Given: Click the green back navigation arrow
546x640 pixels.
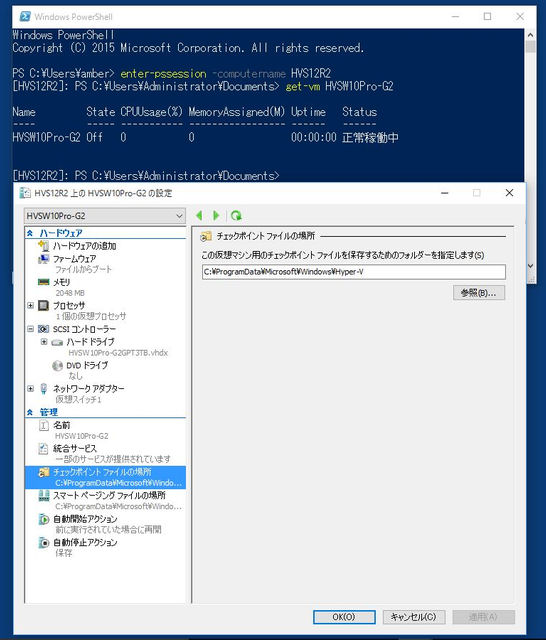Looking at the screenshot, I should [x=199, y=216].
